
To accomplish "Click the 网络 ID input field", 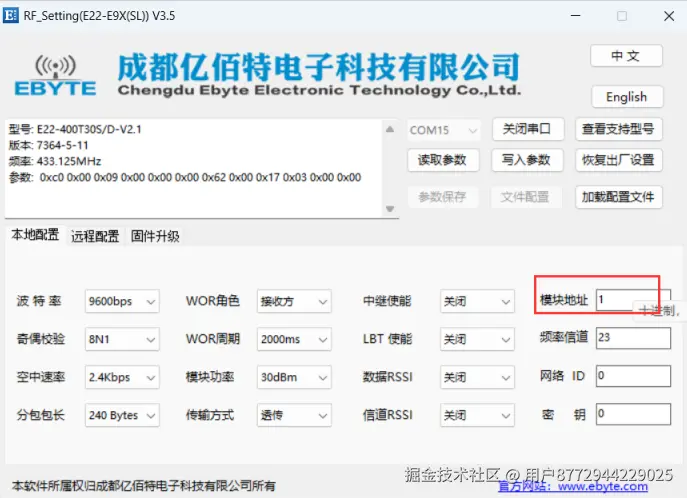I will [633, 376].
